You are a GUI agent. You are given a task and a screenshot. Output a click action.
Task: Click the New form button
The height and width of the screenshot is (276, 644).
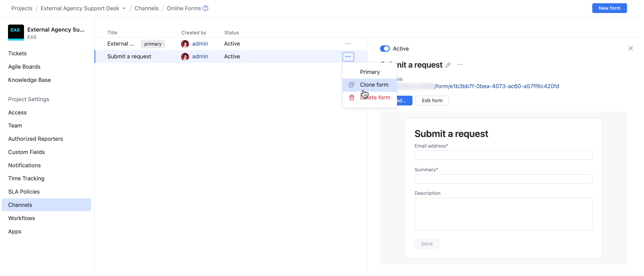pos(609,8)
